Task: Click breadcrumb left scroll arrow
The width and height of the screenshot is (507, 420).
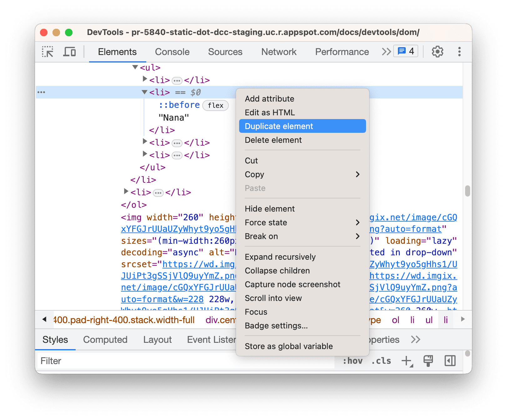Action: click(44, 319)
